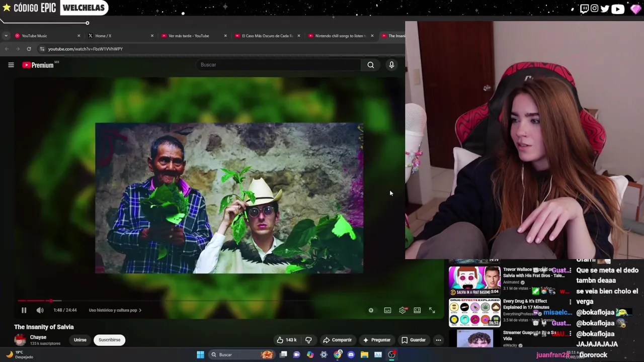Open the 'Trevor Wallace' Salvia video thumbnail
The height and width of the screenshot is (362, 644).
click(474, 281)
